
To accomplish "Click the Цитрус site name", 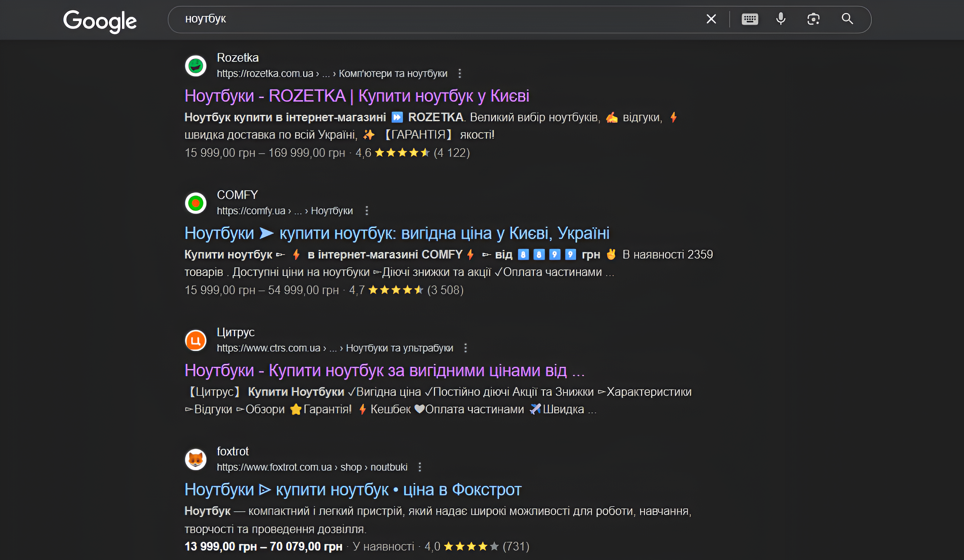I will coord(235,332).
